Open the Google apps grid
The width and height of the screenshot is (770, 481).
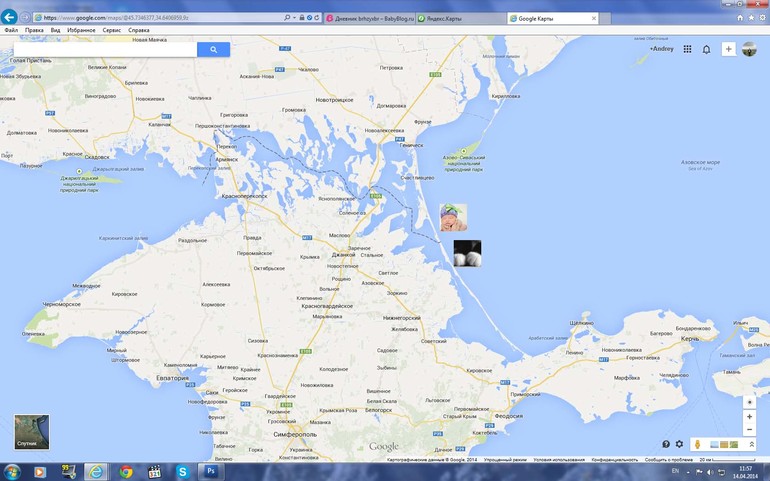point(687,49)
